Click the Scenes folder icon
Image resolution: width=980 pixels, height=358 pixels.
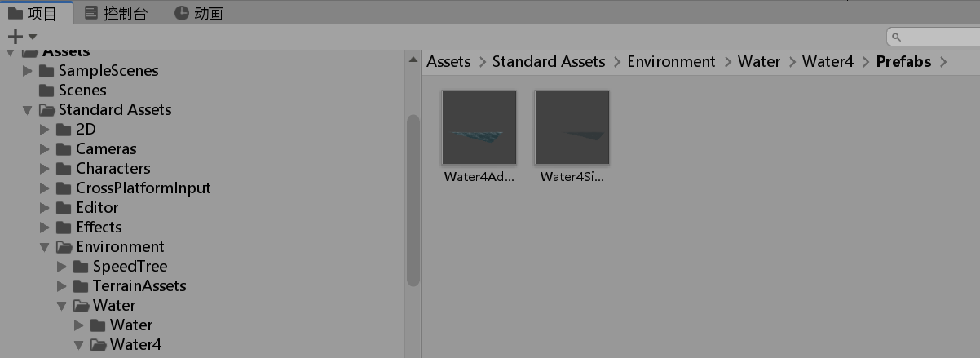tap(46, 91)
